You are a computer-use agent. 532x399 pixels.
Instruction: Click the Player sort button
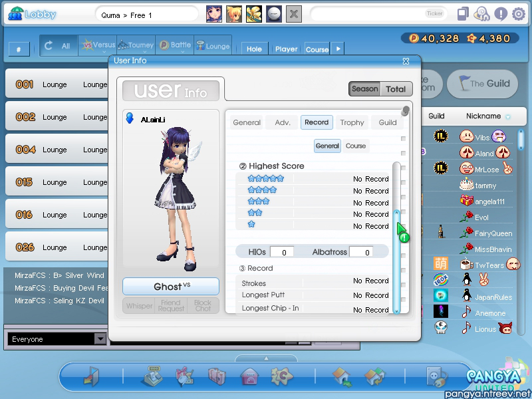tap(287, 49)
